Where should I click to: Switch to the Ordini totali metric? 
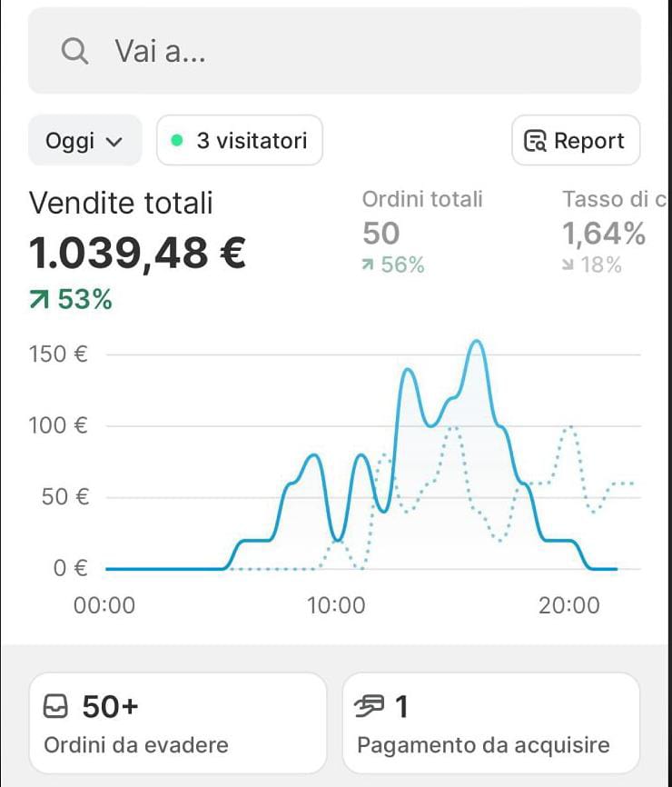pyautogui.click(x=422, y=199)
